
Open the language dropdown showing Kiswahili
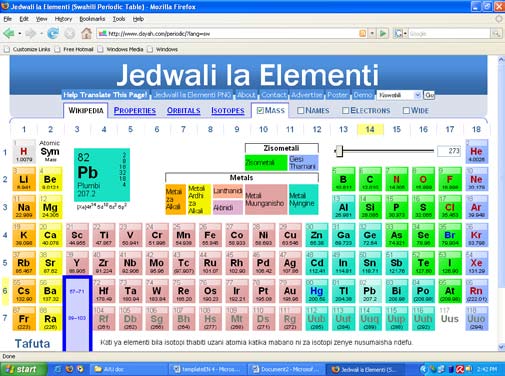pos(399,95)
